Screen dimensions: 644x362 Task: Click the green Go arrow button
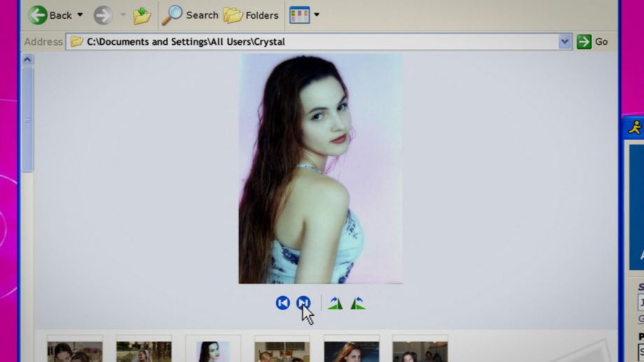point(584,41)
